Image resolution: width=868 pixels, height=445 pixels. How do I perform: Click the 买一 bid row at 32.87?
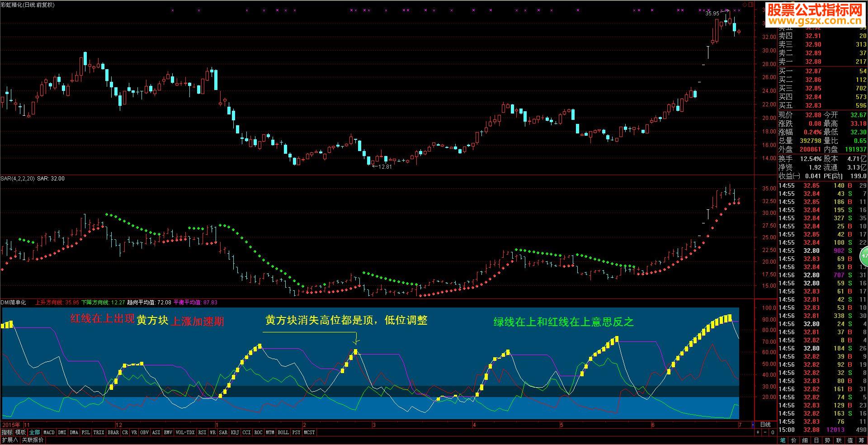[822, 71]
